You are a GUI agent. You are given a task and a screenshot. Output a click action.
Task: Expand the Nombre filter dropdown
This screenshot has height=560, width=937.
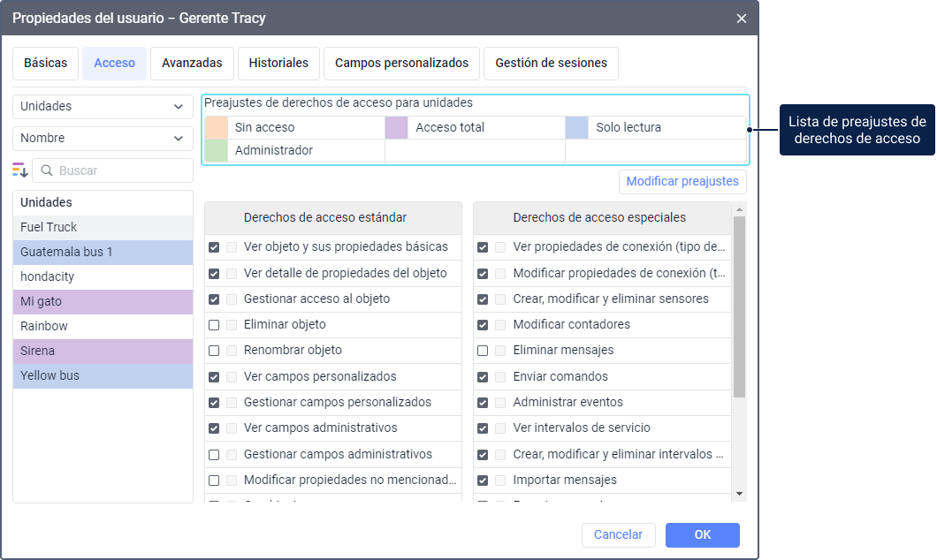point(103,138)
